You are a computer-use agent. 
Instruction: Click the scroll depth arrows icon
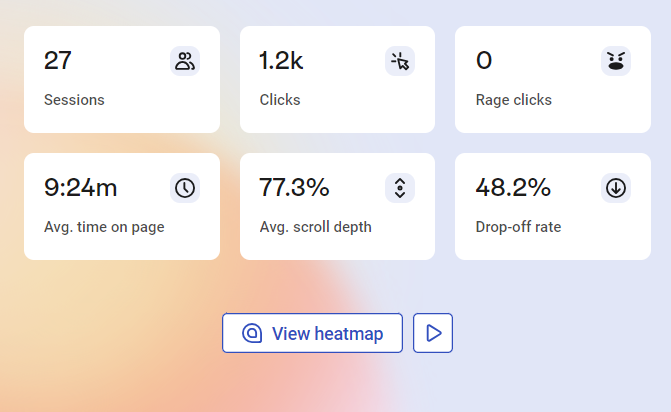[x=400, y=188]
